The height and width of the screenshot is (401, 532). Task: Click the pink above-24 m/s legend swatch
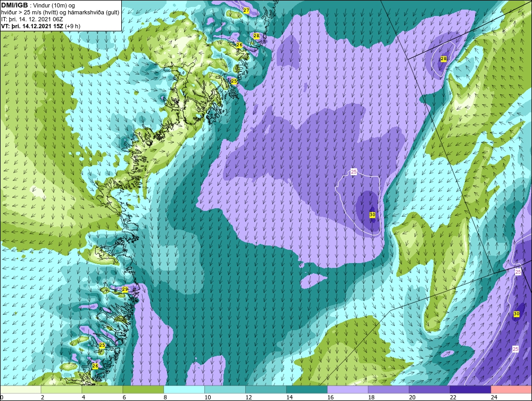click(511, 389)
